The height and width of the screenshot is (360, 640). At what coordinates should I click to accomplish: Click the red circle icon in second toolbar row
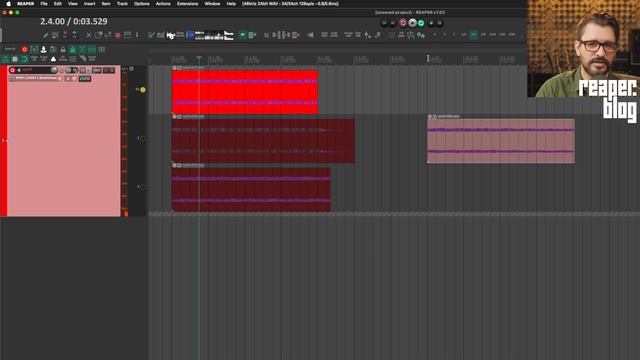click(x=24, y=49)
